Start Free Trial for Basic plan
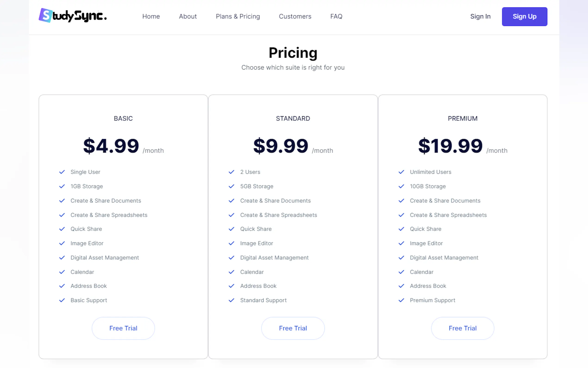This screenshot has height=368, width=588. pyautogui.click(x=123, y=328)
